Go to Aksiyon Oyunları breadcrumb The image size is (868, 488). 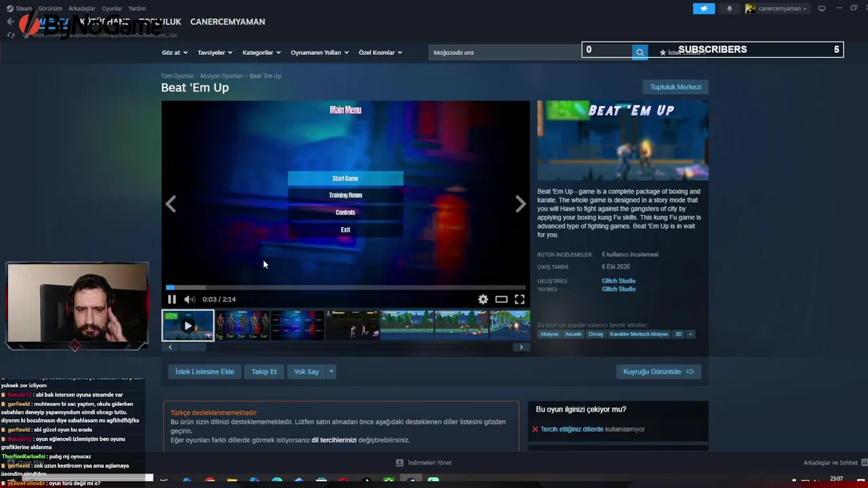tap(222, 76)
